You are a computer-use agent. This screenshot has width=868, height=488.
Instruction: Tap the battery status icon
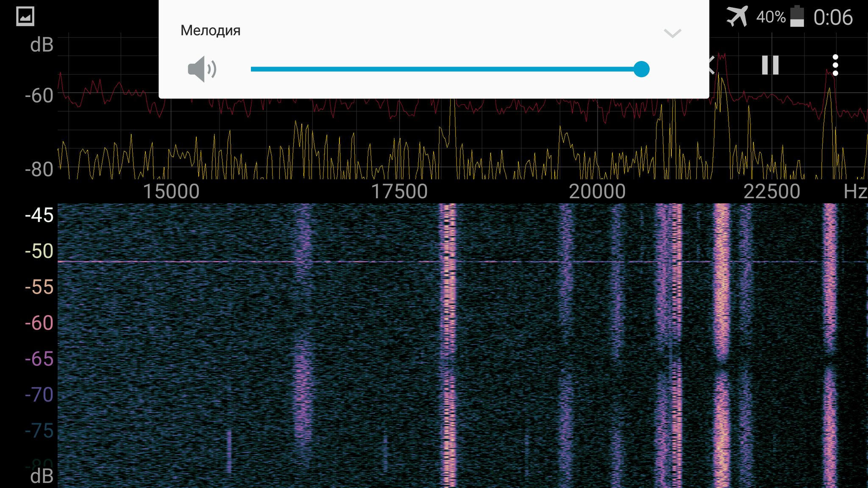click(797, 17)
